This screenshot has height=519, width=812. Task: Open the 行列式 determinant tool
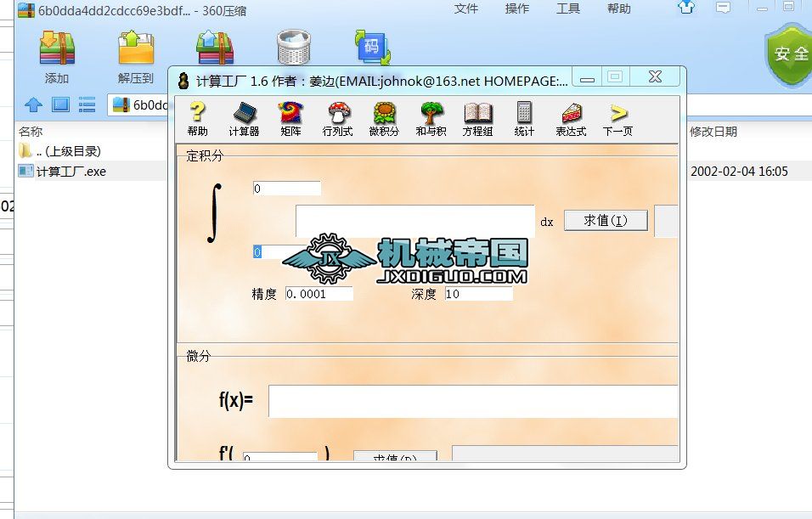tap(338, 119)
